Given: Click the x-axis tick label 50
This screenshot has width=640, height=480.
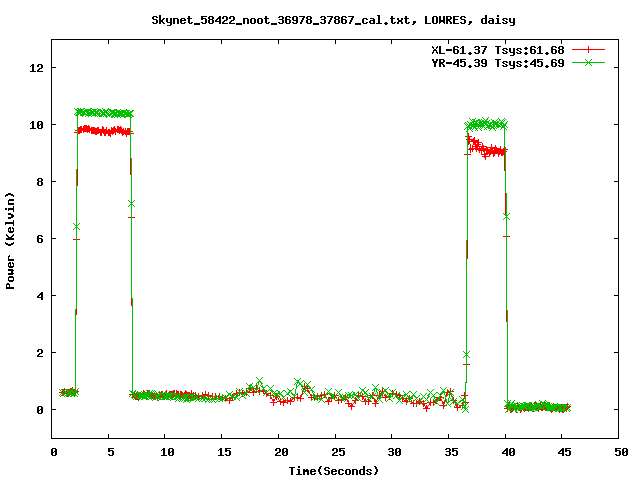Looking at the screenshot, I should [x=621, y=452].
